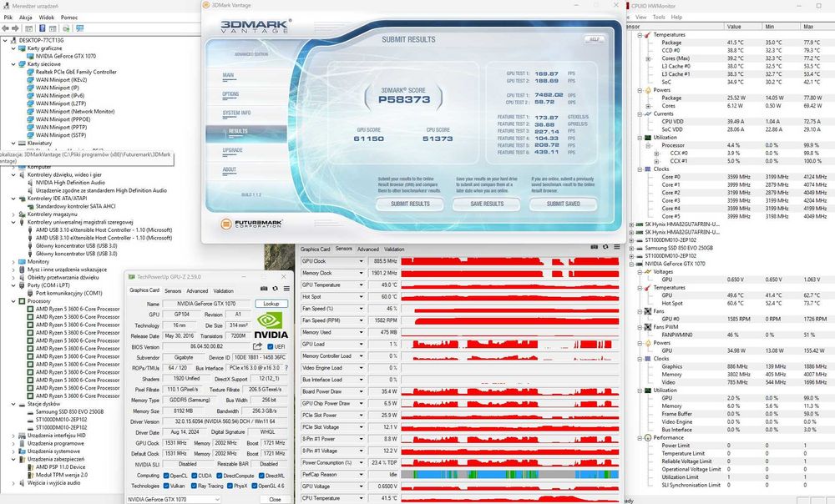
Task: Click the camera icon in GPU-Z sensors window
Action: pyautogui.click(x=595, y=247)
